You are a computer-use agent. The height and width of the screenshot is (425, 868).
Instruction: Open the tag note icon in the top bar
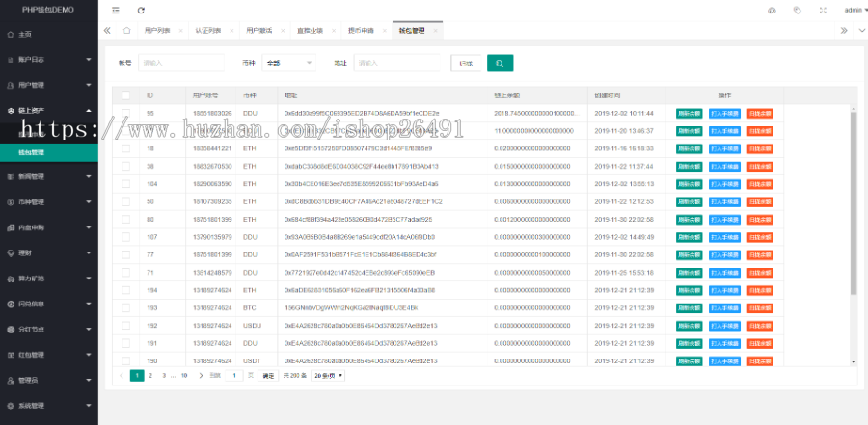[x=798, y=10]
